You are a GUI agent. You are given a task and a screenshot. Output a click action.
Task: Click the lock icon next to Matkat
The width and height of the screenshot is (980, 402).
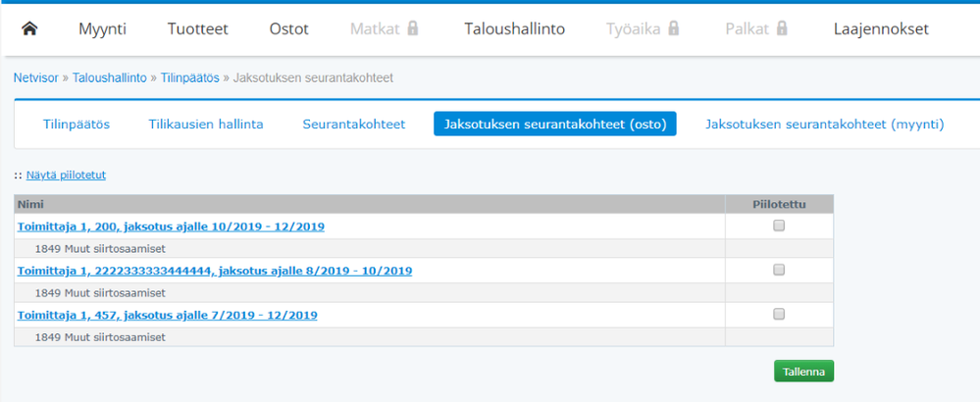[413, 28]
